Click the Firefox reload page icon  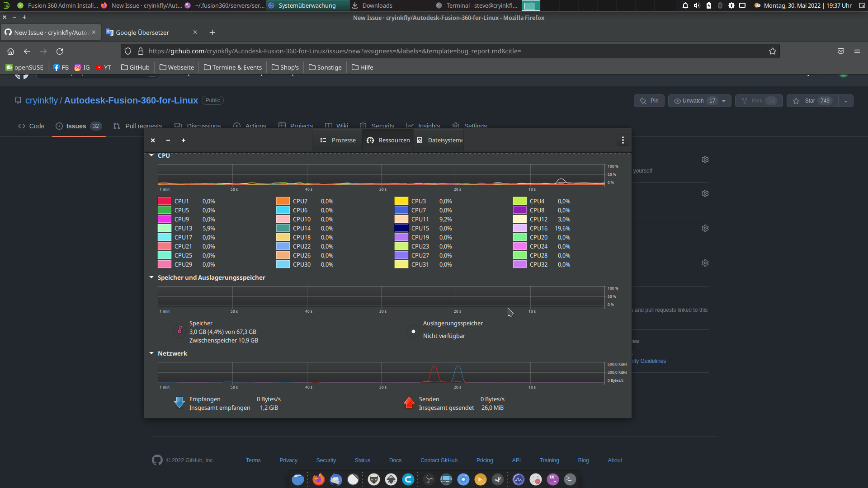point(60,51)
